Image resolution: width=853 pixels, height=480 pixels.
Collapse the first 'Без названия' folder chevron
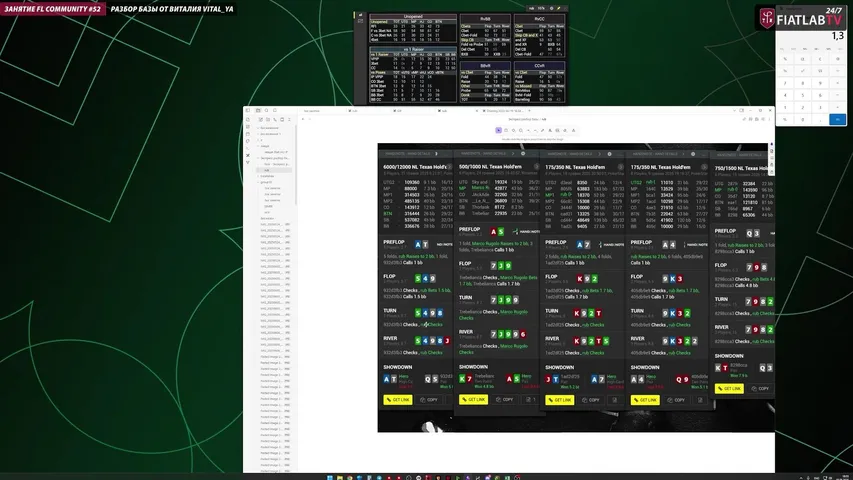(x=258, y=128)
